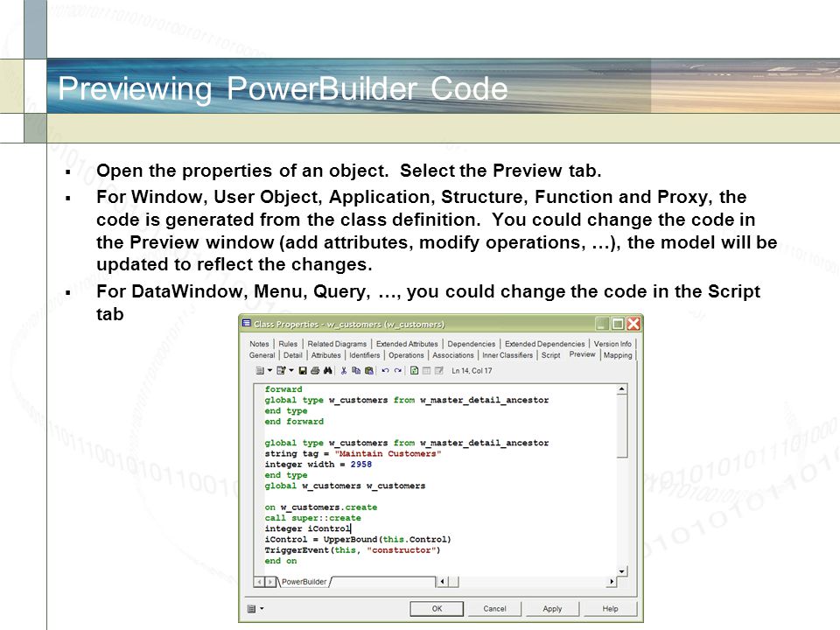Select the Preview tab
The width and height of the screenshot is (840, 630).
point(583,354)
